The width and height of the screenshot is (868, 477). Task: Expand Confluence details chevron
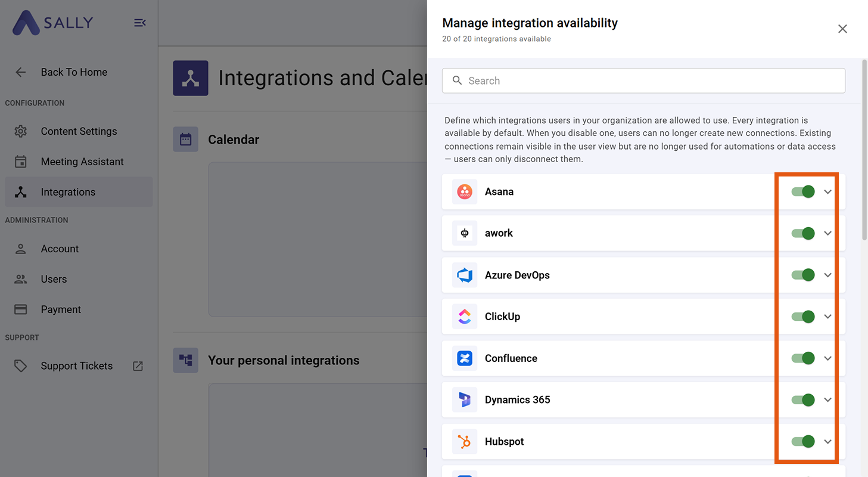tap(827, 358)
